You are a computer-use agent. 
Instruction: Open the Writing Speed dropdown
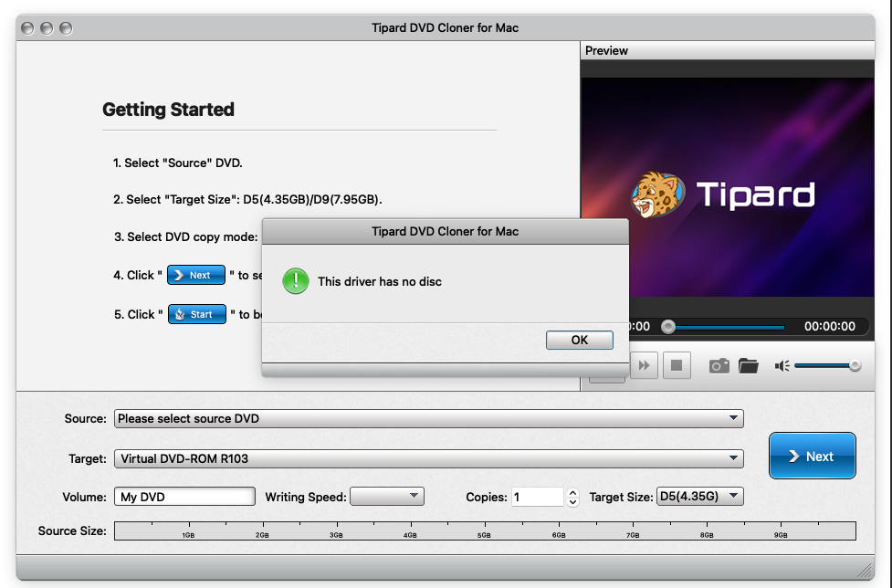coord(388,497)
